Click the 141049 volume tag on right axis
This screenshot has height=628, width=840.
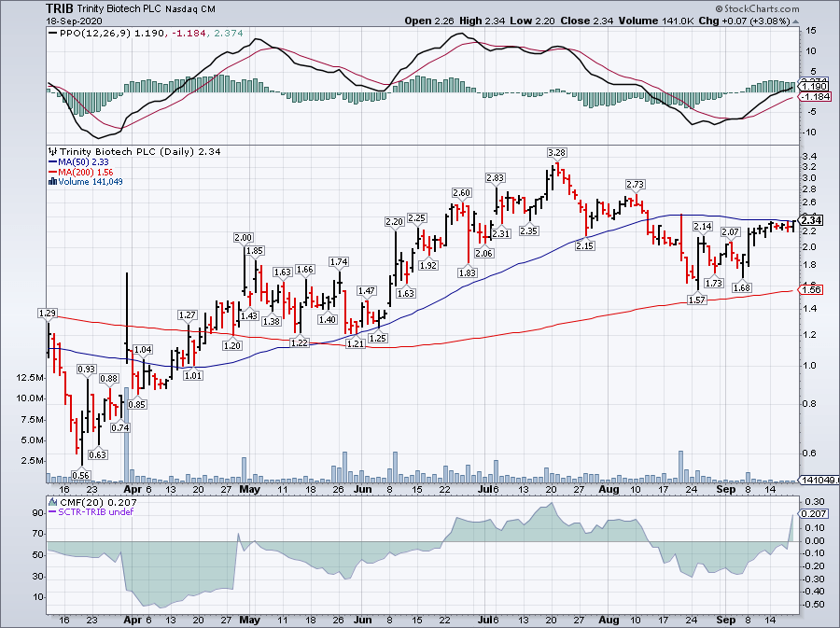point(819,481)
